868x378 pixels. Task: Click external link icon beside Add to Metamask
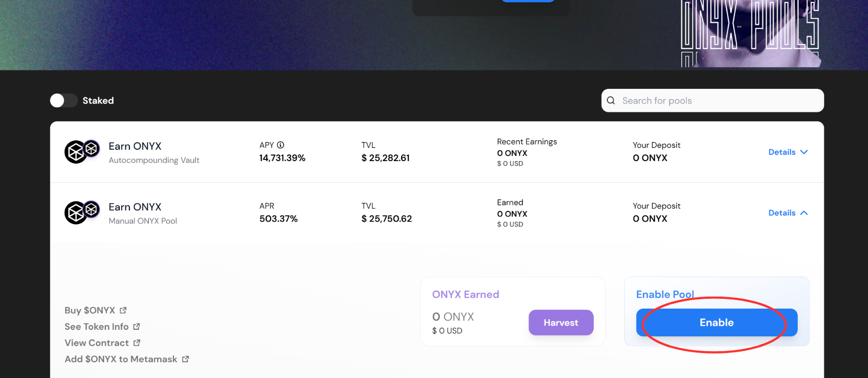click(x=185, y=359)
